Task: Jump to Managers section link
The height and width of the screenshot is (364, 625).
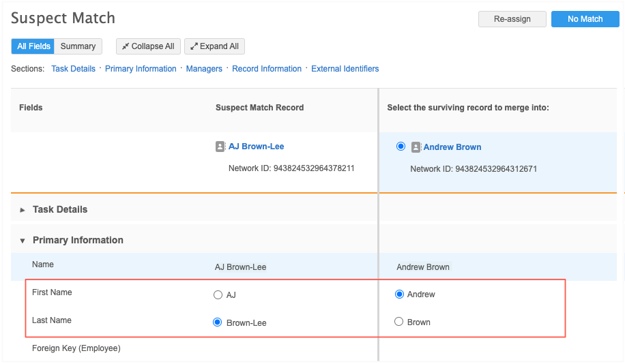Action: (x=204, y=69)
